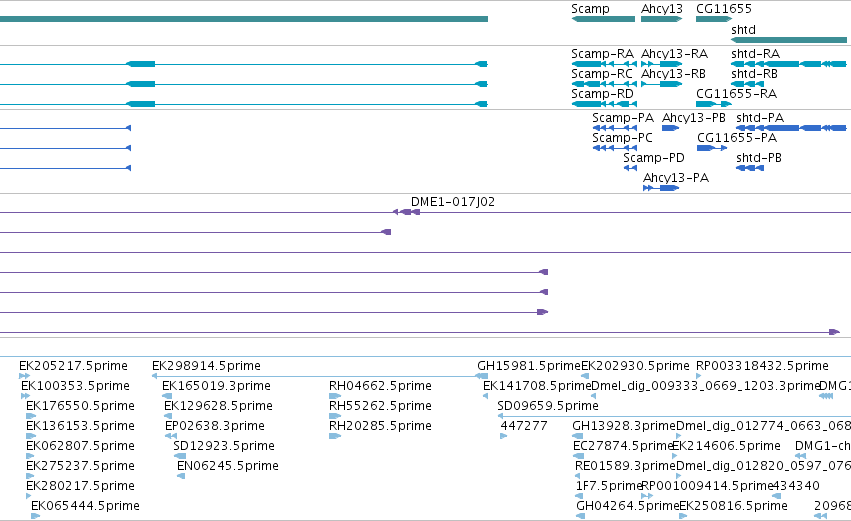Click the DME1-017J02 purple arrow glyph
851x521 pixels.
[407, 212]
